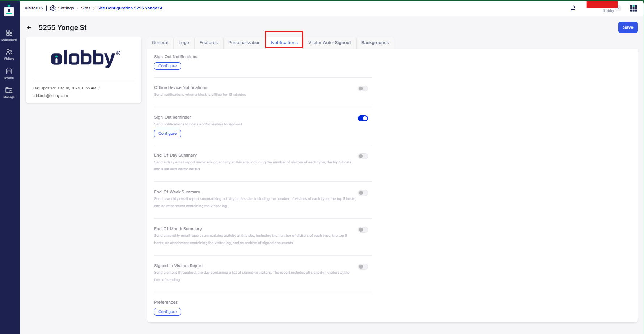
Task: Click the VisitorOS label in header
Action: [x=34, y=8]
